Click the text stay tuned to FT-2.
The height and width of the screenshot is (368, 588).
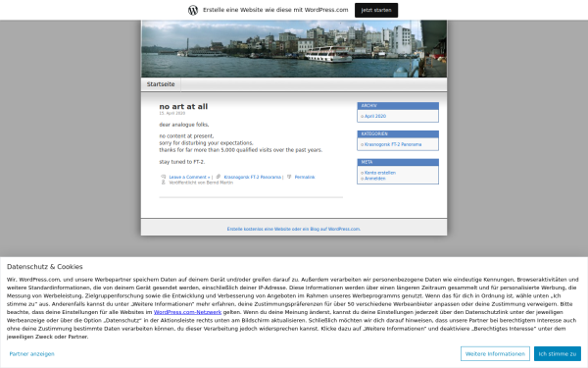click(182, 162)
